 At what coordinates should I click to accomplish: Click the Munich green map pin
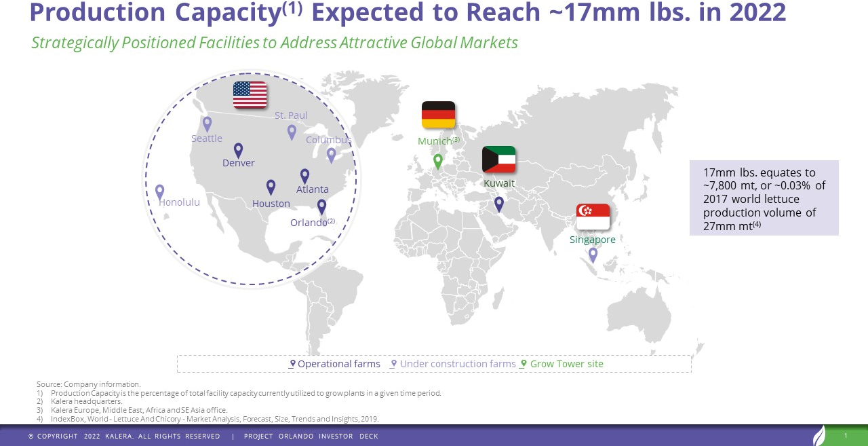[437, 162]
